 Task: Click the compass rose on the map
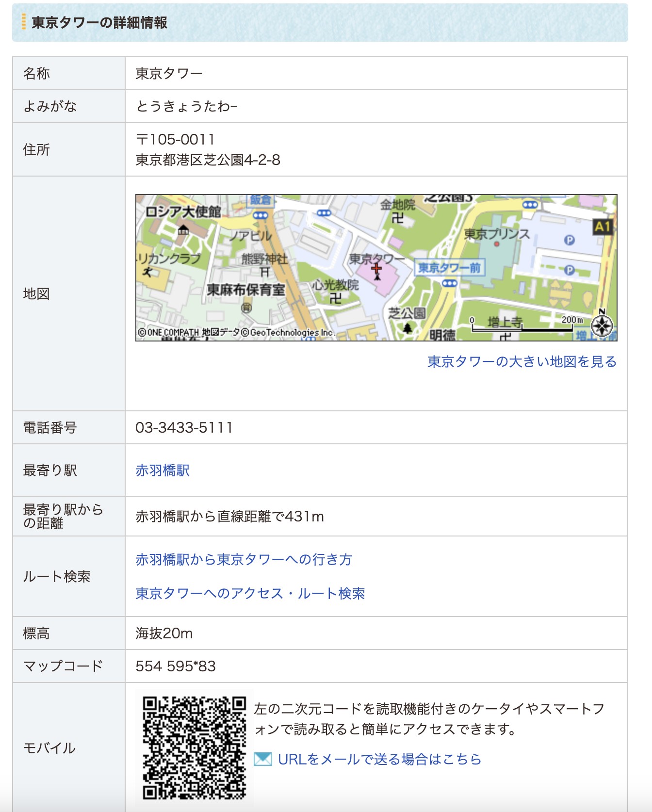click(x=602, y=325)
